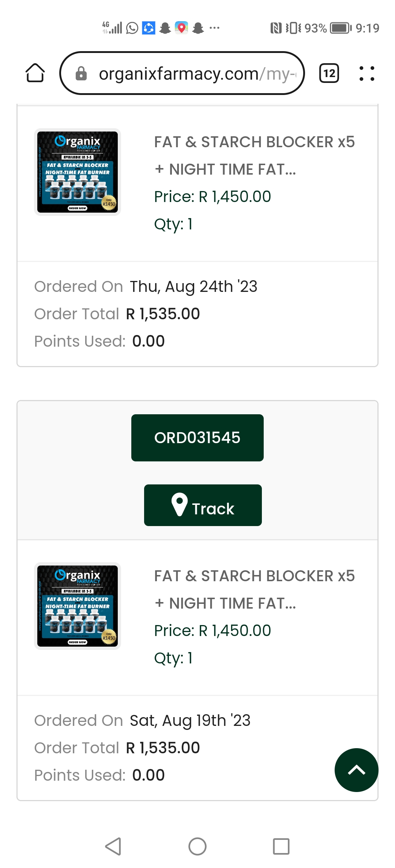The height and width of the screenshot is (868, 395).
Task: Open the product thumbnail in Aug 19th order
Action: coord(78,606)
